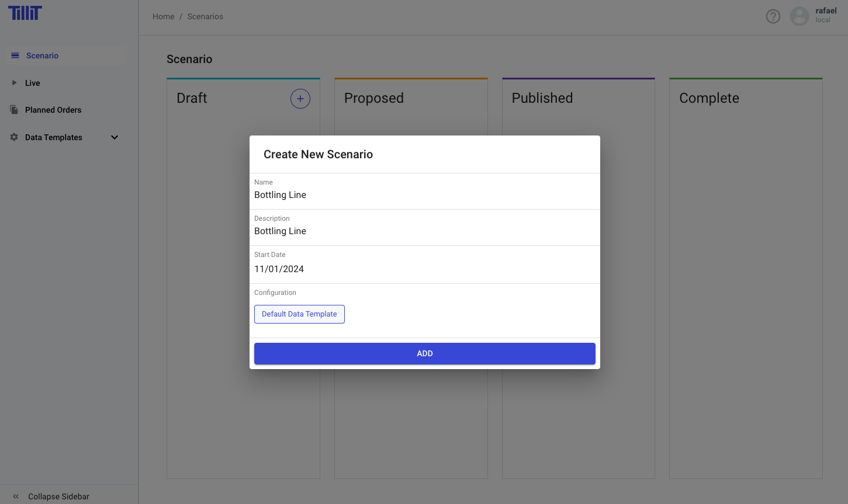The height and width of the screenshot is (504, 848).
Task: Click the Start Date field
Action: (x=424, y=269)
